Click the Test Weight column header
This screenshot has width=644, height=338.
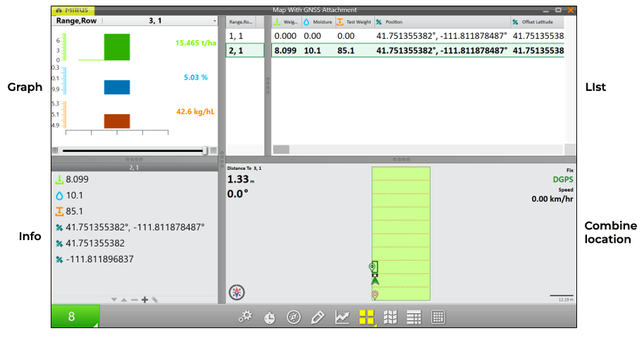354,22
